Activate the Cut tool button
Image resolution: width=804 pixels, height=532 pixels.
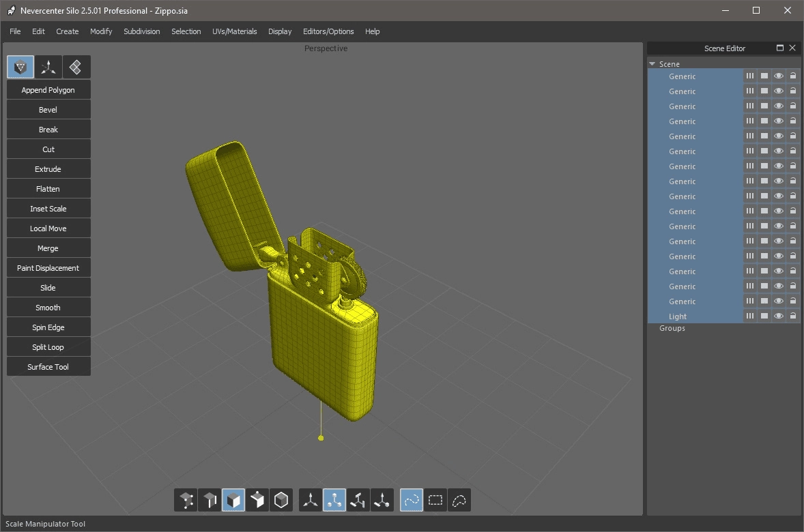48,149
